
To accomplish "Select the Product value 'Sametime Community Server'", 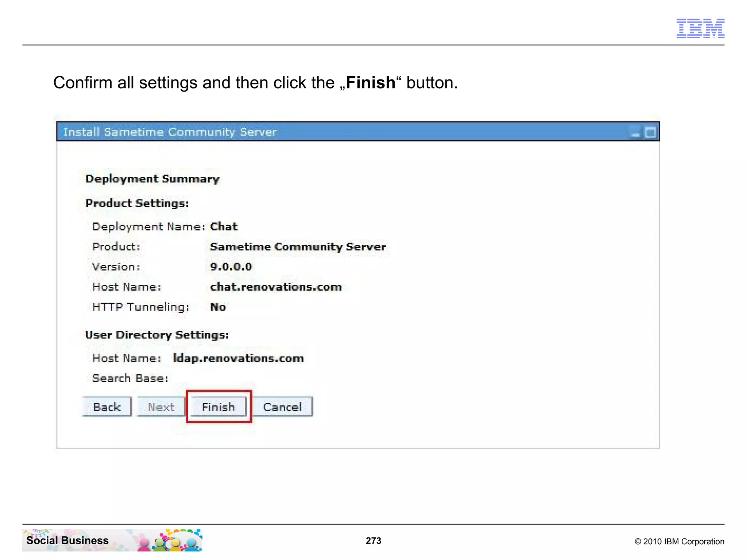I will point(298,247).
